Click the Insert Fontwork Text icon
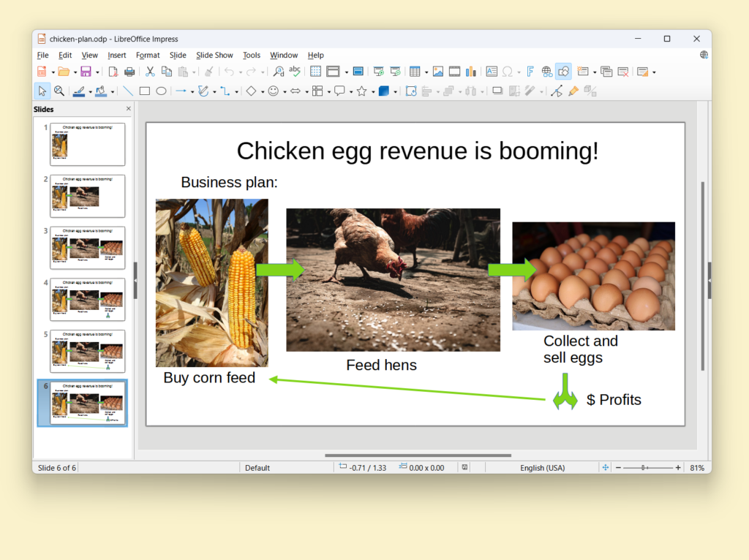 coord(530,72)
